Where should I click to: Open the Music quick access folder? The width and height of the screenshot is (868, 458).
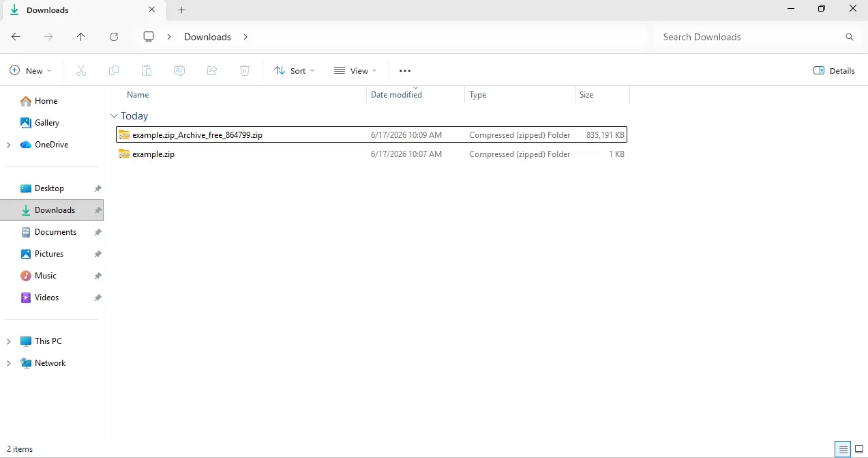coord(46,276)
